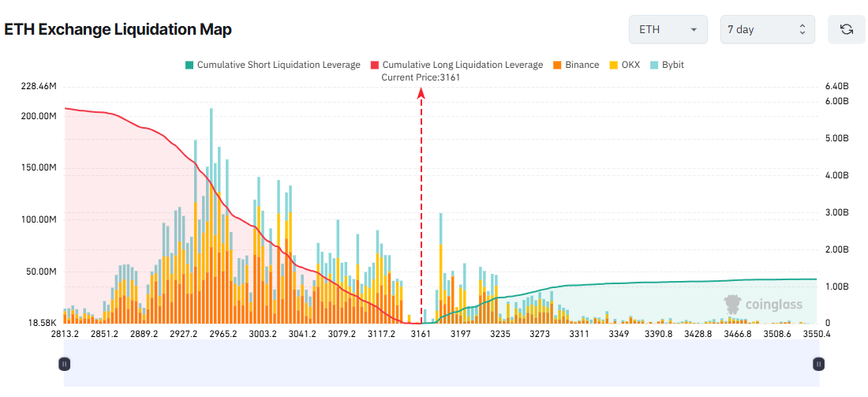Viewport: 868px width, 397px height.
Task: Hide the Binance series via legend label
Action: (x=582, y=65)
